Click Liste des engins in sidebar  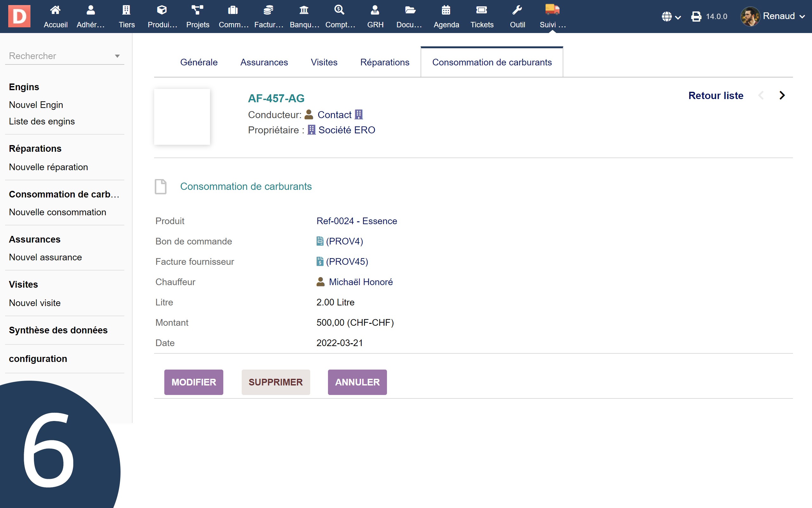(x=42, y=121)
